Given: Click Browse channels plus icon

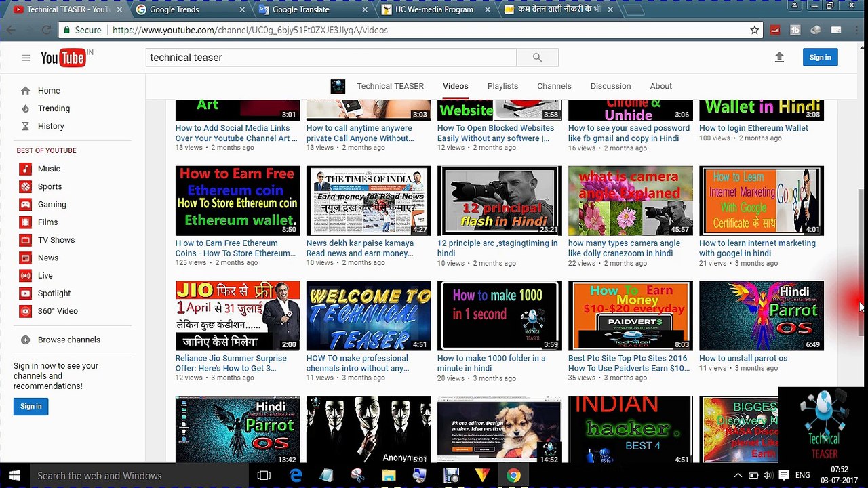Looking at the screenshot, I should 25,340.
